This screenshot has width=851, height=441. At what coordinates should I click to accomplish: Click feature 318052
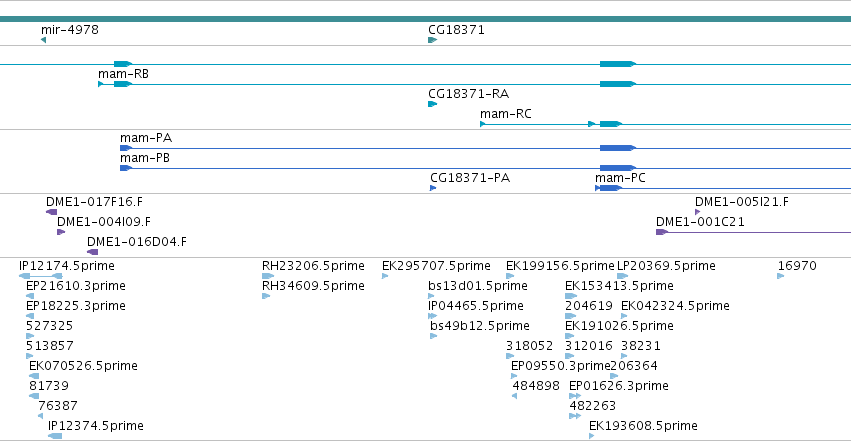pyautogui.click(x=510, y=356)
